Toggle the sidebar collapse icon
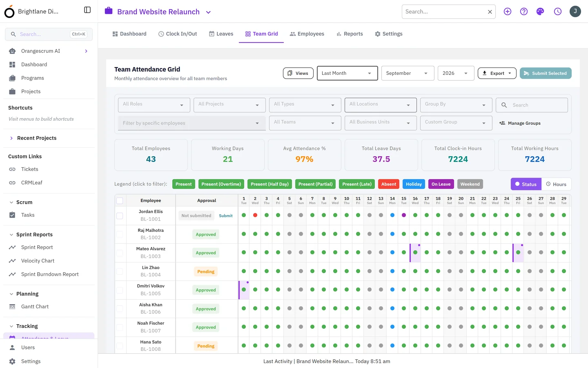The width and height of the screenshot is (588, 368). tap(87, 10)
